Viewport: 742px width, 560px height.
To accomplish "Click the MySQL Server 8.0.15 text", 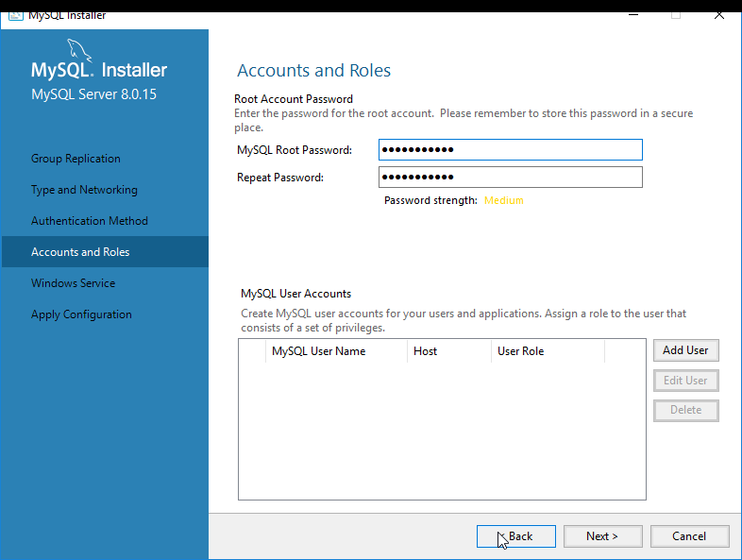I will (x=93, y=94).
